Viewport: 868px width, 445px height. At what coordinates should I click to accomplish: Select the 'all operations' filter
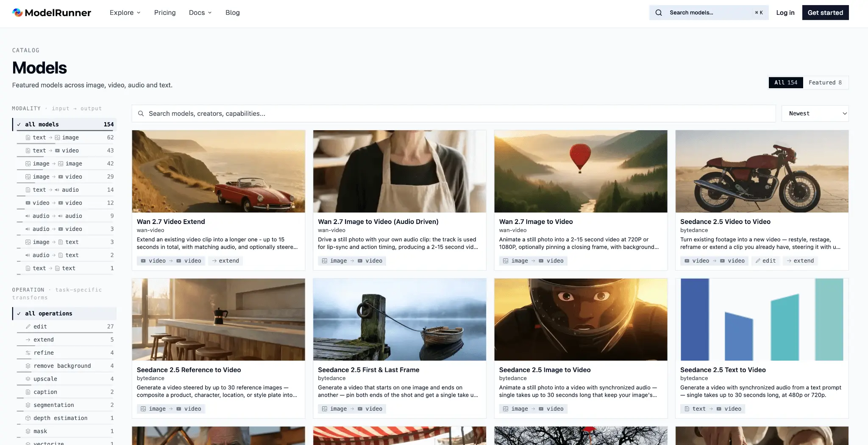[x=64, y=313]
